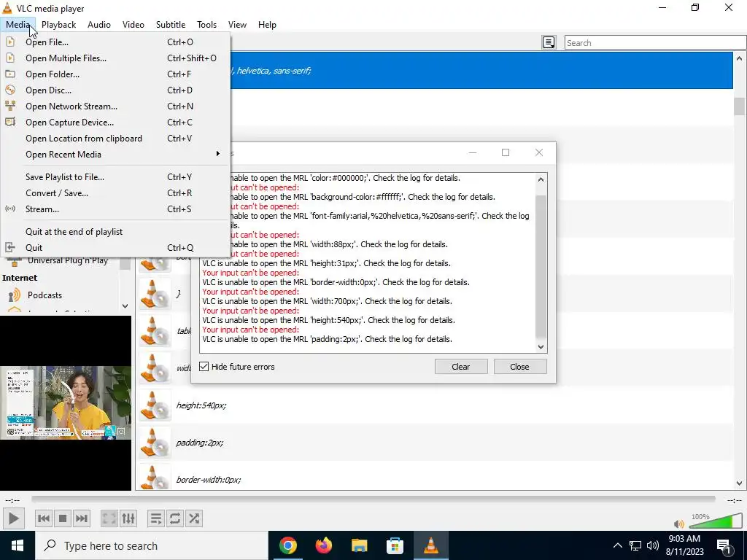Click sidebar scroll down chevron

coord(125,306)
